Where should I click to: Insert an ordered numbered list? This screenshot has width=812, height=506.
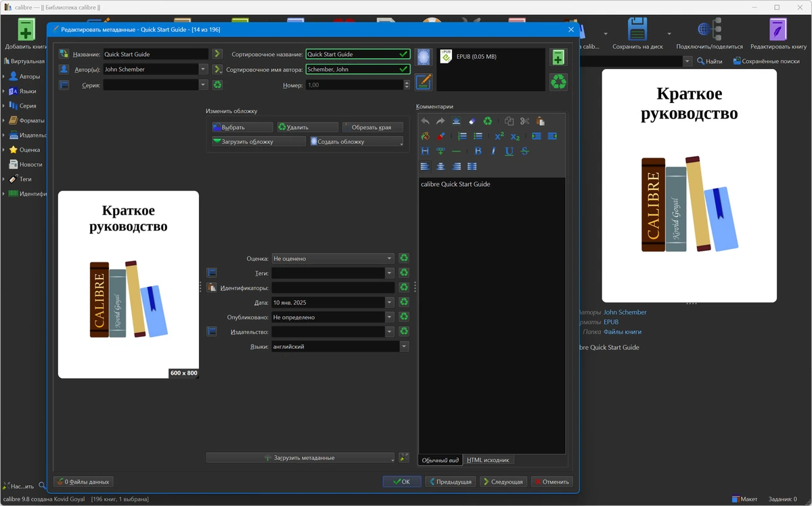tap(462, 136)
